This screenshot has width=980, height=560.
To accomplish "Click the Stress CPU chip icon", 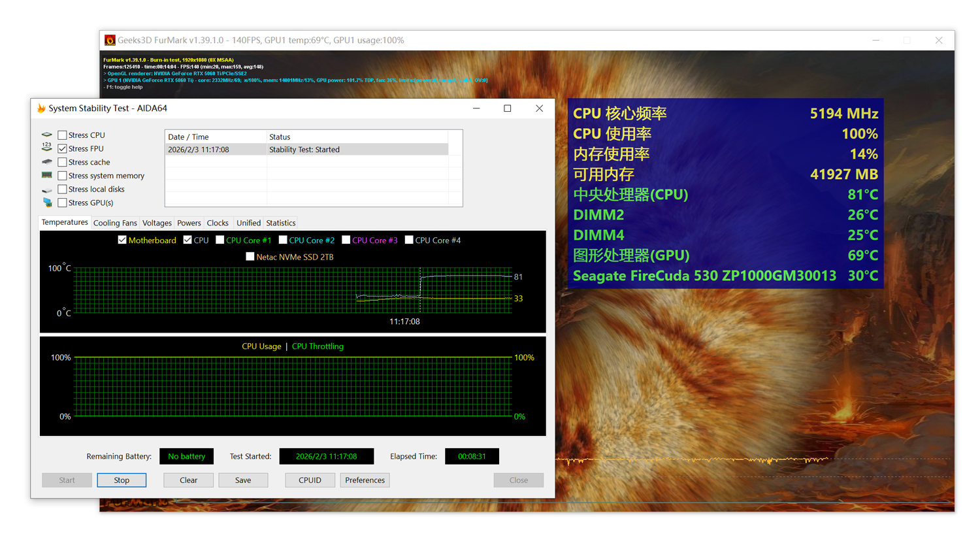I will [47, 135].
